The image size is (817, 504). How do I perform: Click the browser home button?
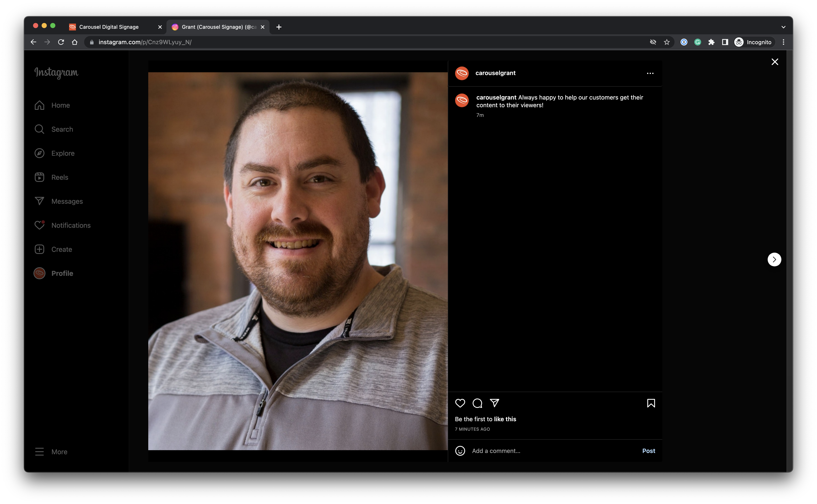point(74,42)
